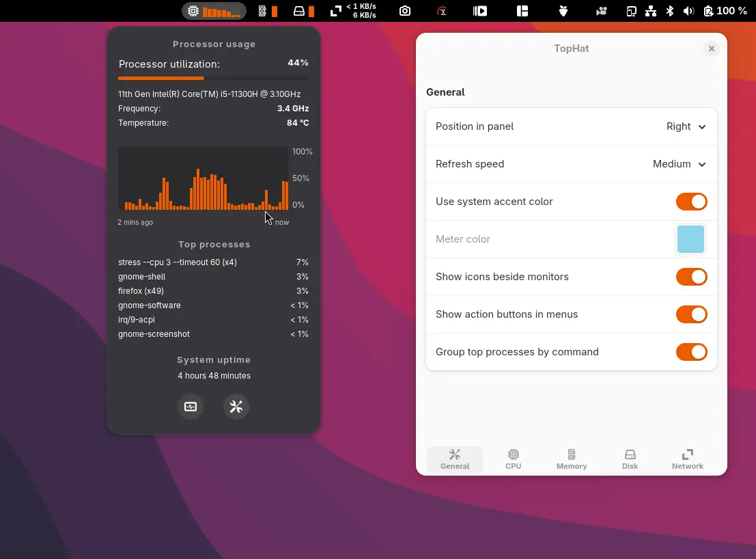Click the network speed indicator in the top bar
Viewport: 756px width, 559px height.
tap(354, 11)
